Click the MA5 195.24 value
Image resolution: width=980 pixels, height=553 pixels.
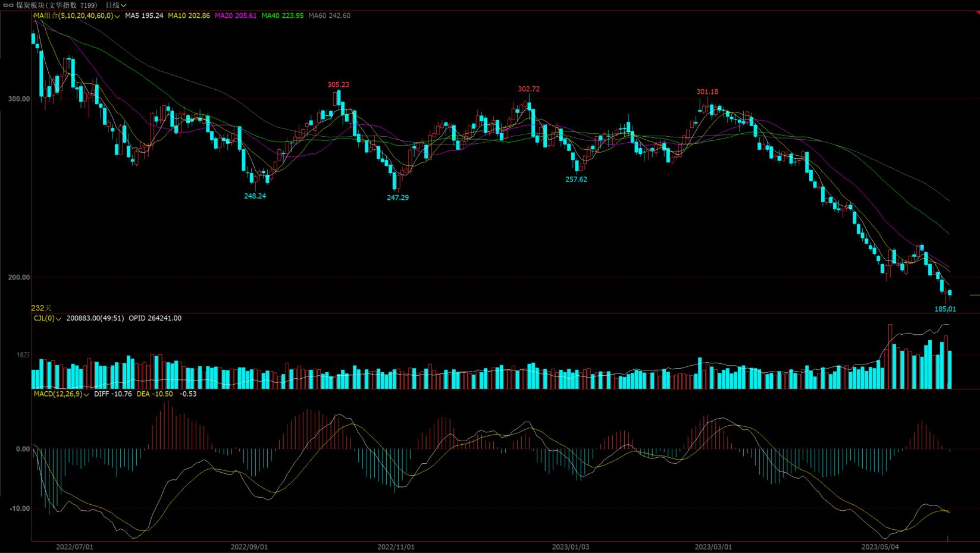pyautogui.click(x=144, y=15)
